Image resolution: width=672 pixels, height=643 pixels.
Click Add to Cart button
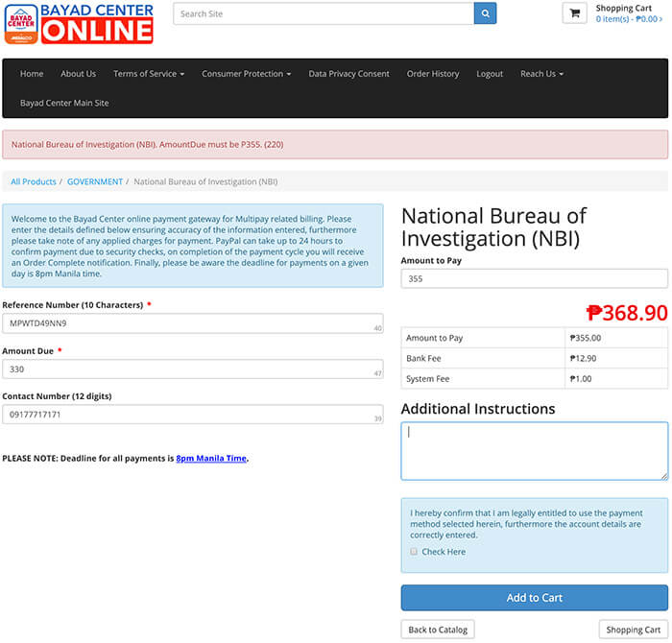click(535, 598)
